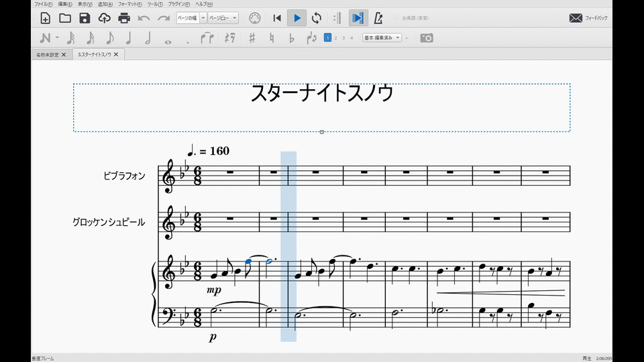
Task: Rewind playback to the start
Action: (277, 18)
